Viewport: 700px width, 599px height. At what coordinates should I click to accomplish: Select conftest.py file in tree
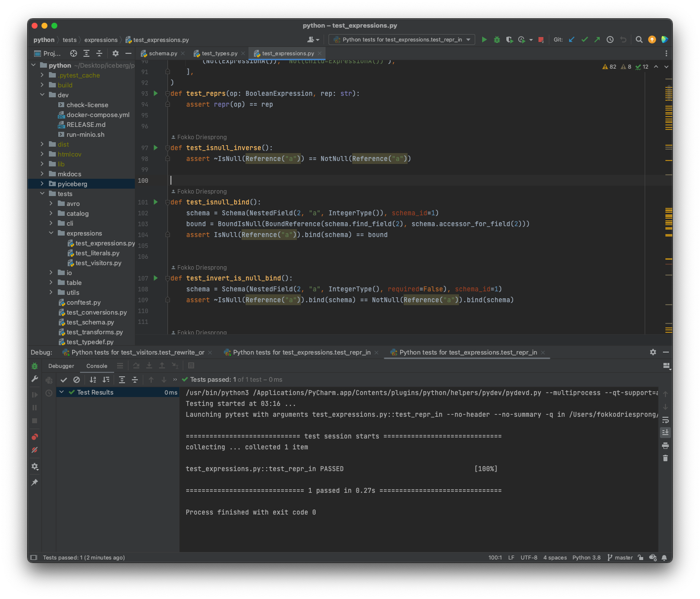pyautogui.click(x=83, y=302)
